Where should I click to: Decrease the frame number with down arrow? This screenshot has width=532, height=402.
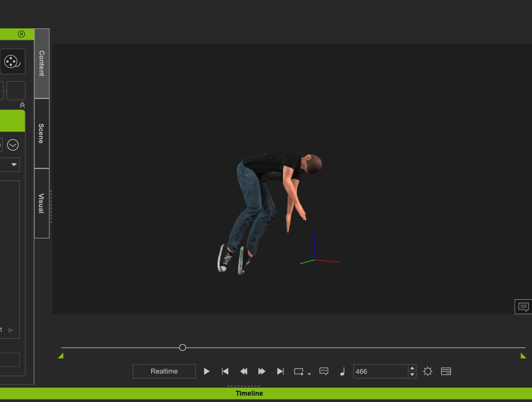point(412,375)
